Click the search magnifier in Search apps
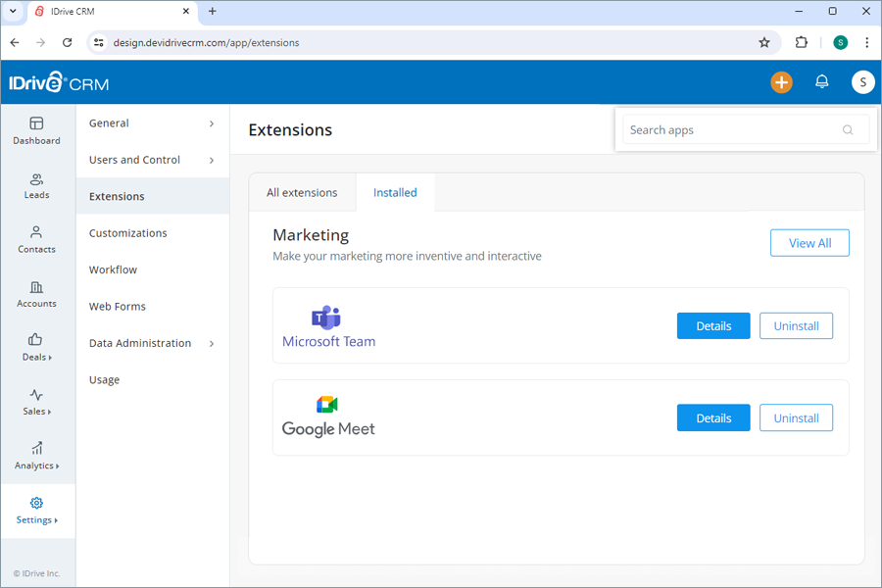The width and height of the screenshot is (882, 588). [x=847, y=129]
